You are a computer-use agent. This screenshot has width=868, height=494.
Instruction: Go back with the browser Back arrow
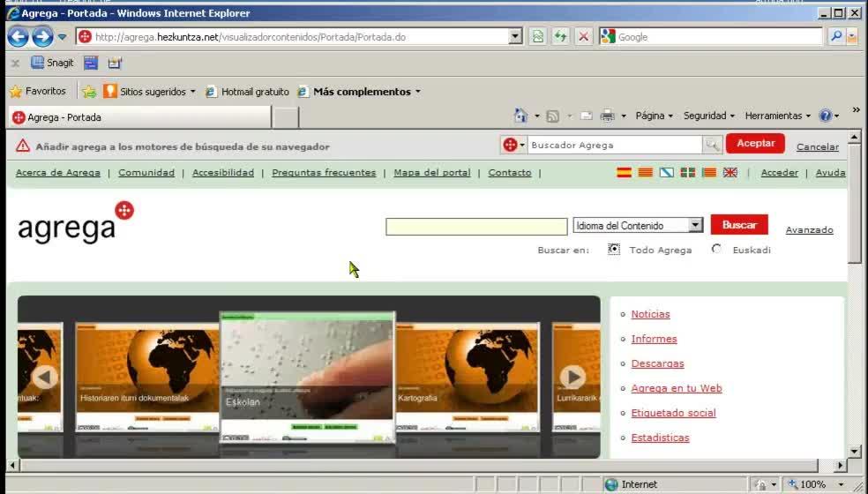[18, 37]
